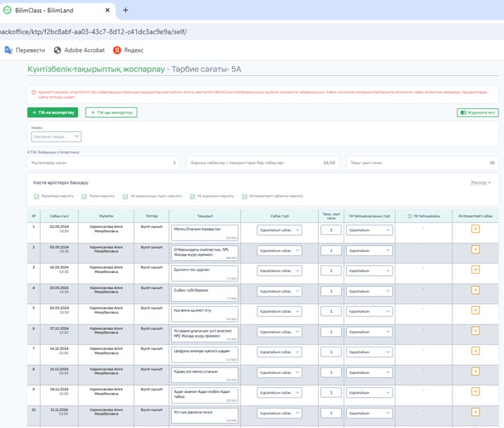Click info icon beside Үй тапсырмасы header
504x428 pixels.
pyautogui.click(x=409, y=216)
